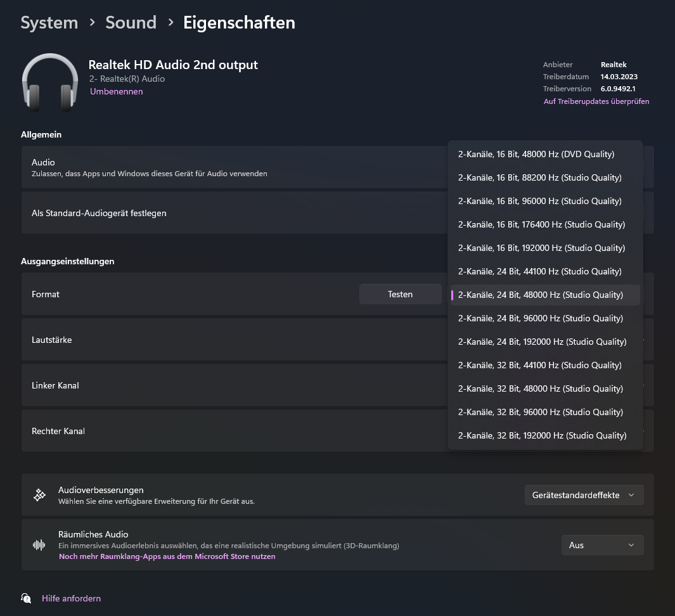The image size is (675, 616).
Task: Open the Gerätestandardeffekte dropdown
Action: pyautogui.click(x=584, y=495)
